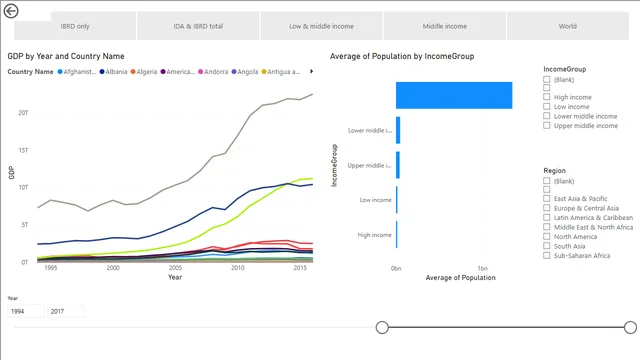This screenshot has height=360, width=640.
Task: Check the (Blank) IncomeGroup checkbox
Action: [x=547, y=79]
